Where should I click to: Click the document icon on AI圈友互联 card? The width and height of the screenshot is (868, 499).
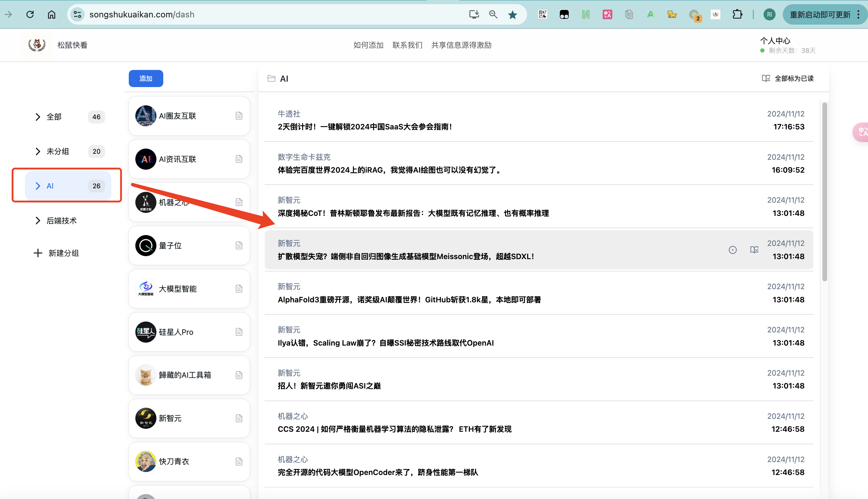coord(239,116)
